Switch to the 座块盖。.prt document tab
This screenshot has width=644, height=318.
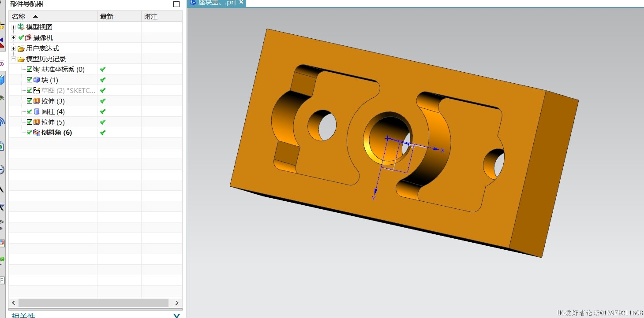point(217,3)
